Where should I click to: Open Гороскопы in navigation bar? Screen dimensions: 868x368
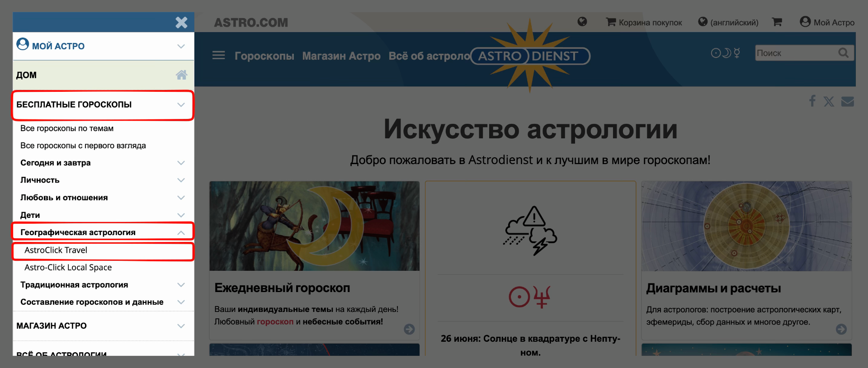pos(264,56)
